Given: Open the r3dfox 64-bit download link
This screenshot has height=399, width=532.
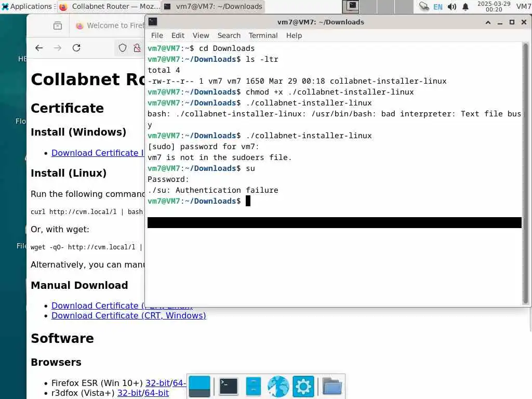Looking at the screenshot, I should [156, 393].
